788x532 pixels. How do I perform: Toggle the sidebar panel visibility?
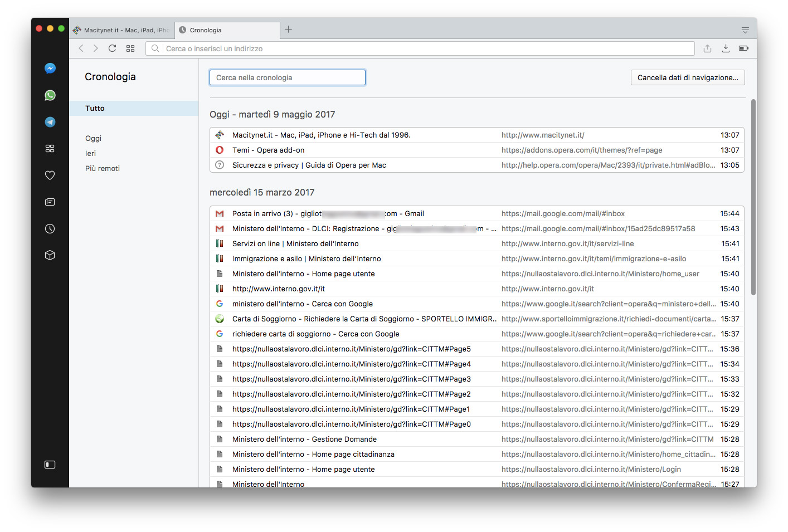pos(50,465)
